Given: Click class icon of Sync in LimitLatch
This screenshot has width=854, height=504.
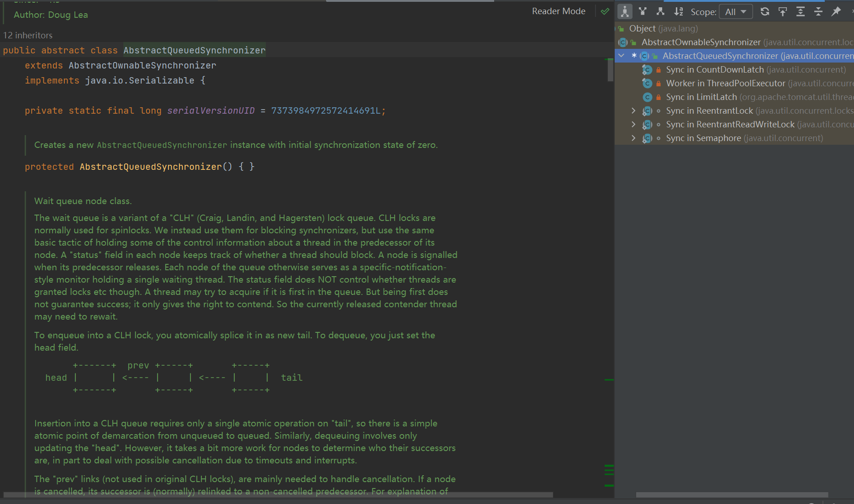Looking at the screenshot, I should click(647, 97).
